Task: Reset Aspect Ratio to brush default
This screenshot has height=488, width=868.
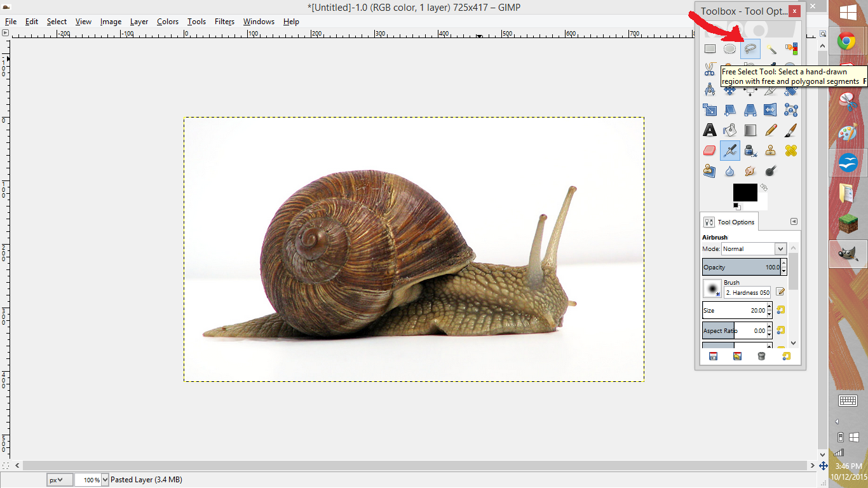Action: (780, 330)
